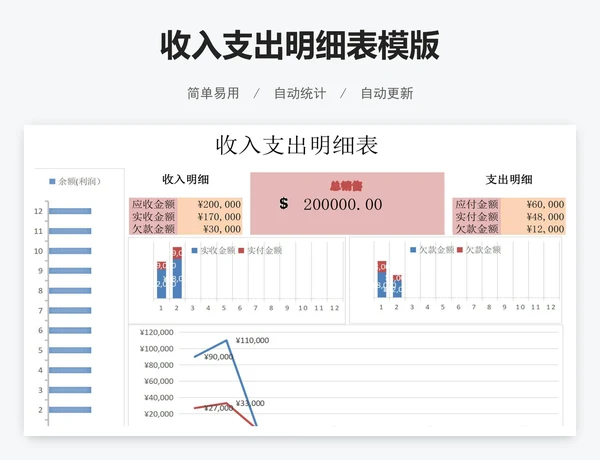Select the 欠款金额 label beside ¥12,000
The height and width of the screenshot is (460, 600).
pos(477,228)
